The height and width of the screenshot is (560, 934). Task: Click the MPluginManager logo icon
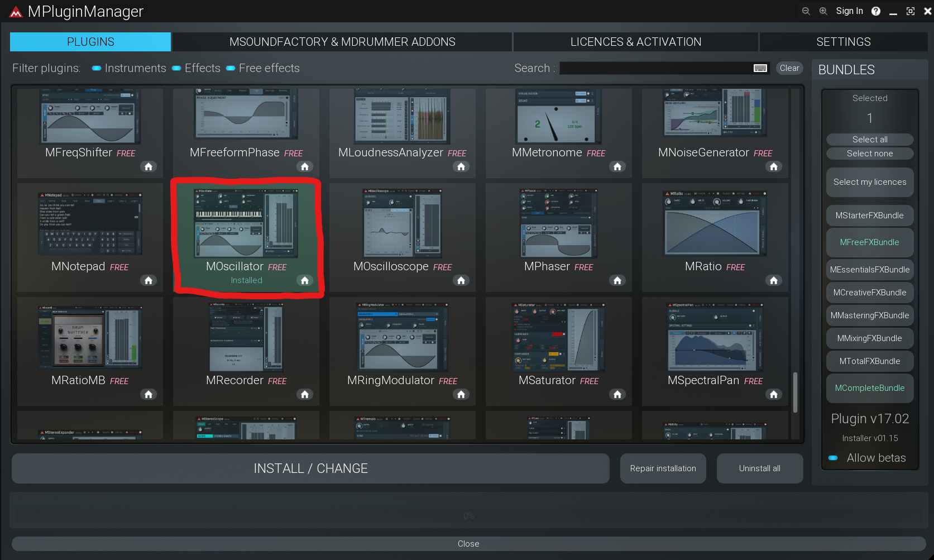click(16, 12)
